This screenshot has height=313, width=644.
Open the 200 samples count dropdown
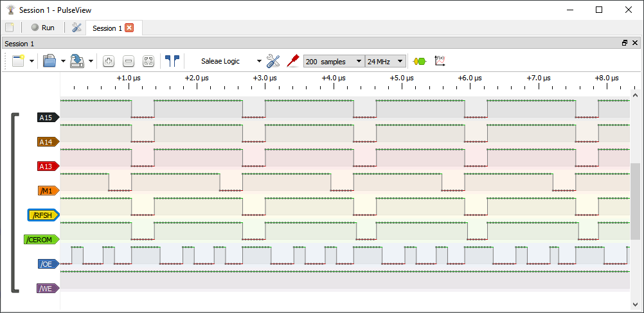click(x=334, y=61)
